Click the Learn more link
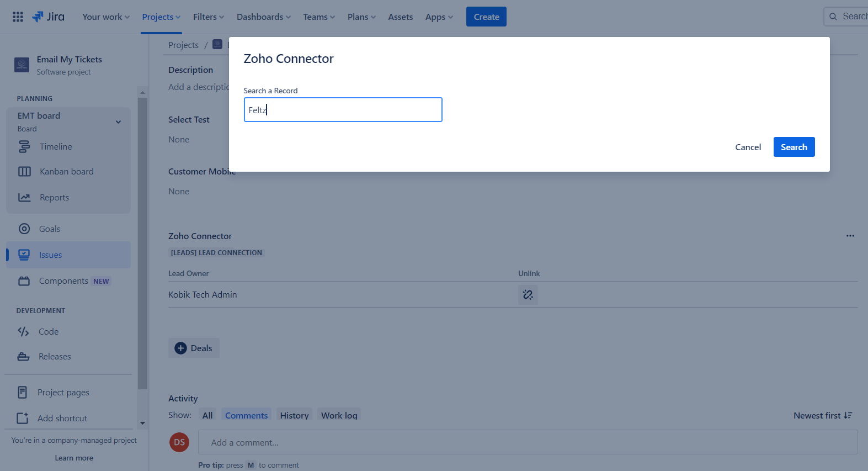This screenshot has height=471, width=868. pyautogui.click(x=74, y=458)
